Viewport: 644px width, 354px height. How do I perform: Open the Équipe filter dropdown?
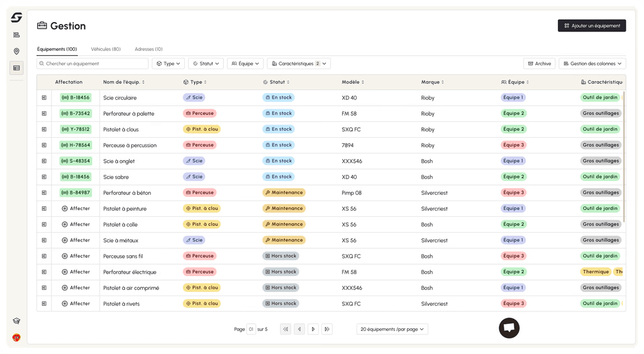coord(245,64)
